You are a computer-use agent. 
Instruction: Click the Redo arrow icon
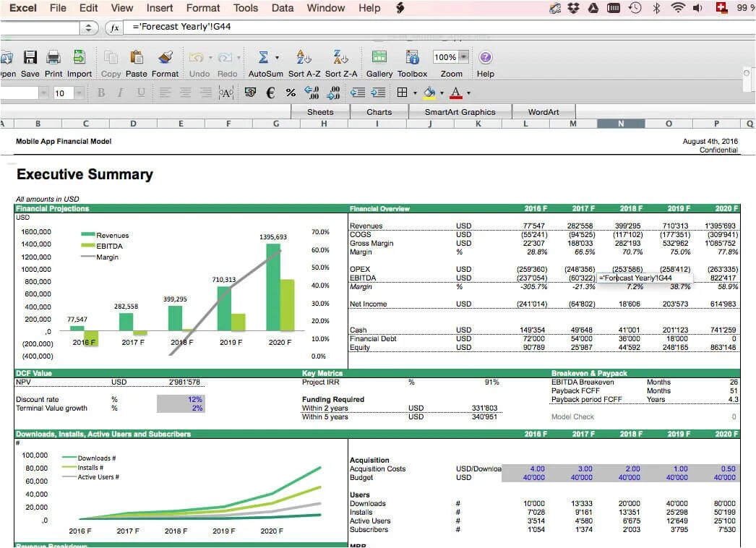(x=225, y=58)
